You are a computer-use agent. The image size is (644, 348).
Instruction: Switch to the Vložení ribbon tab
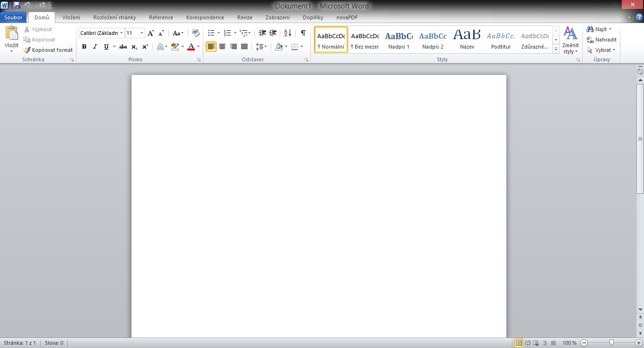pos(71,17)
